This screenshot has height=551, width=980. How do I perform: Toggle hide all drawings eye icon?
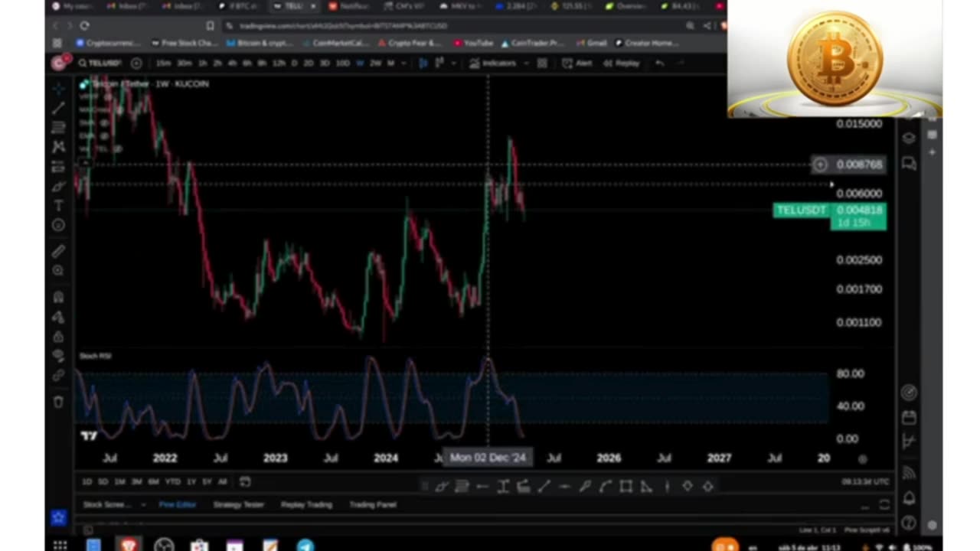[58, 356]
